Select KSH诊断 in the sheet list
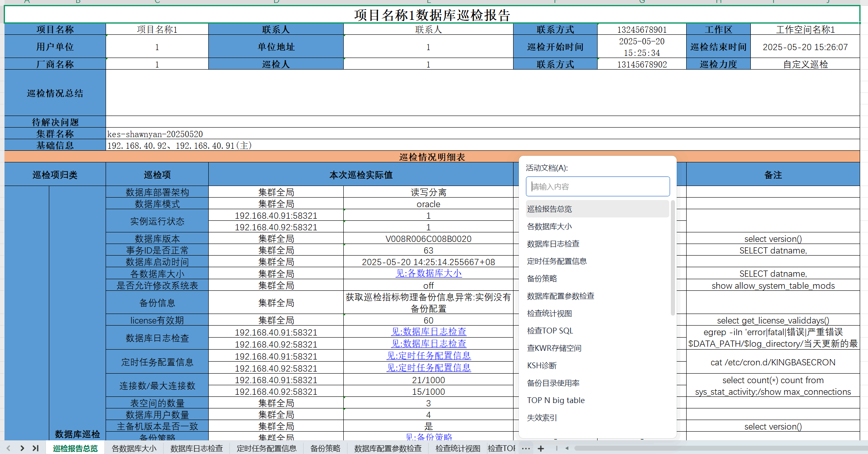 542,366
